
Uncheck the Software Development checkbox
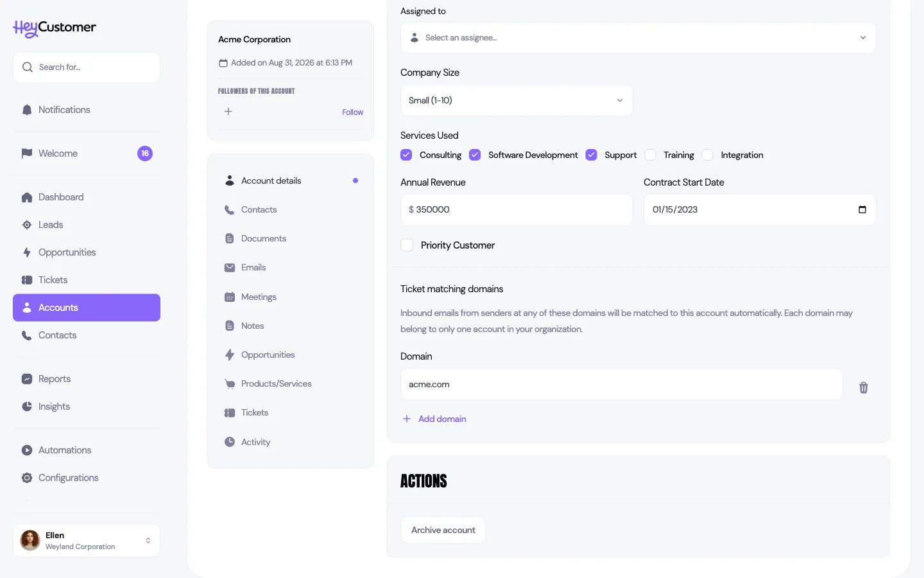click(475, 155)
